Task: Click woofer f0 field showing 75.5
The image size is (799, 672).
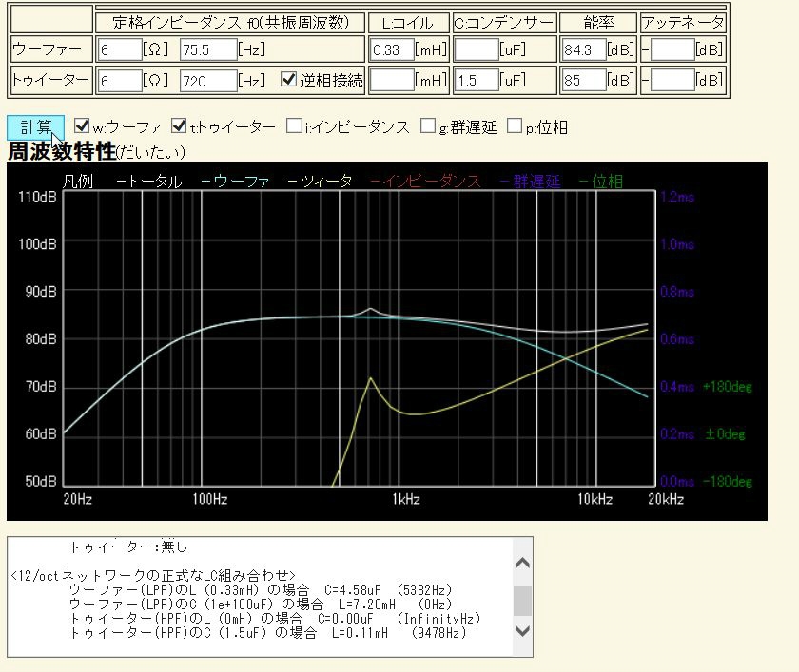Action: [208, 49]
